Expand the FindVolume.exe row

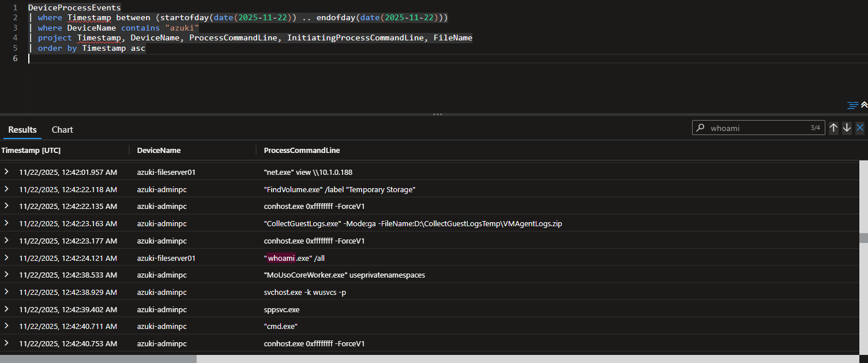point(7,189)
